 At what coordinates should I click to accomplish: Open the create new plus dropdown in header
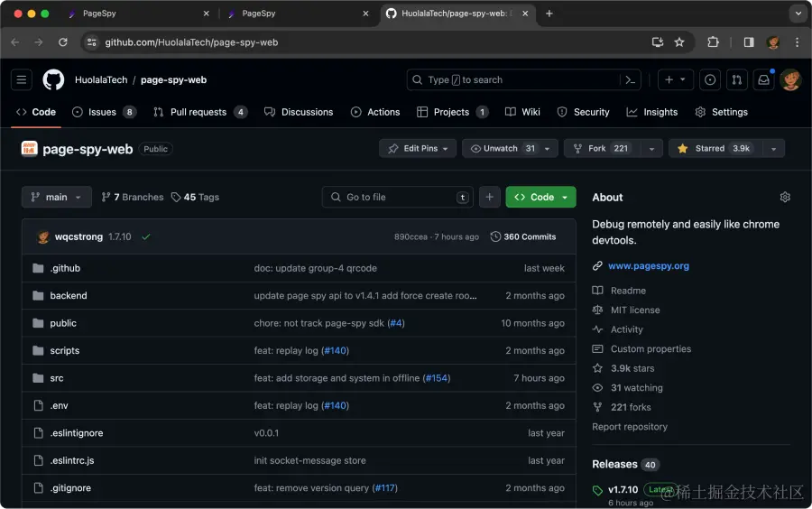[x=675, y=79]
